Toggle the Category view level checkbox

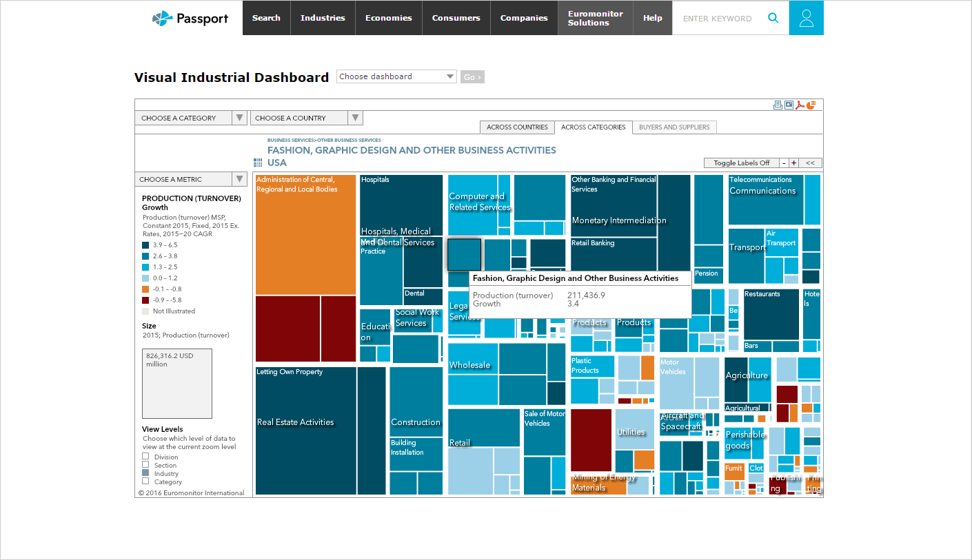click(x=145, y=481)
